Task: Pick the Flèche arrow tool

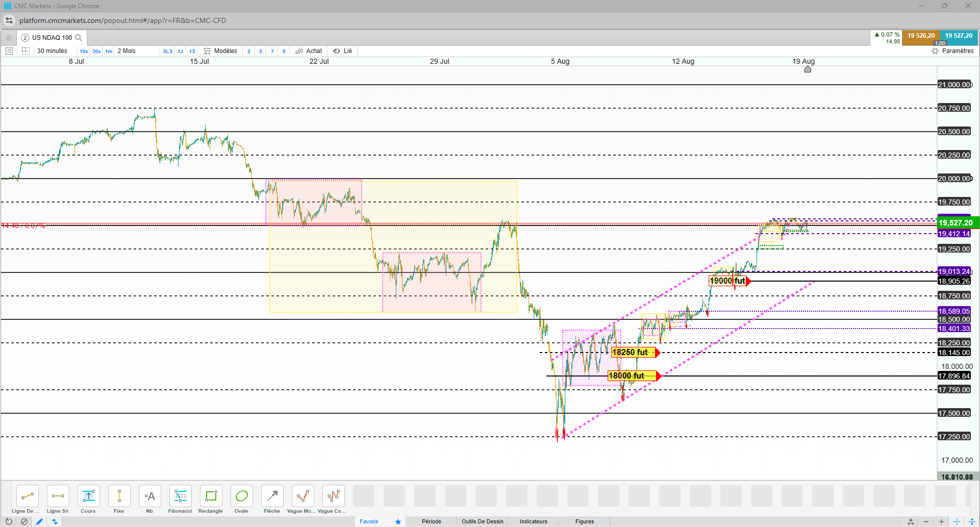Action: coord(272,499)
